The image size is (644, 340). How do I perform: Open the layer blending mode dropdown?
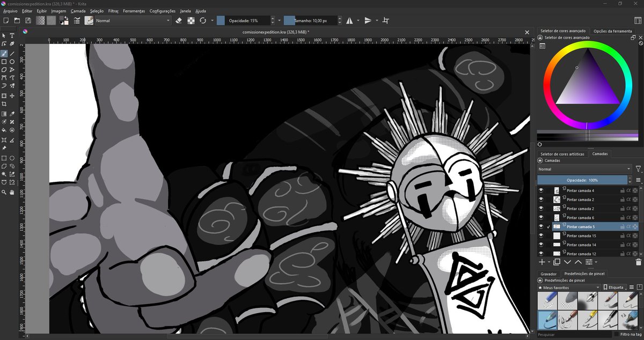583,169
